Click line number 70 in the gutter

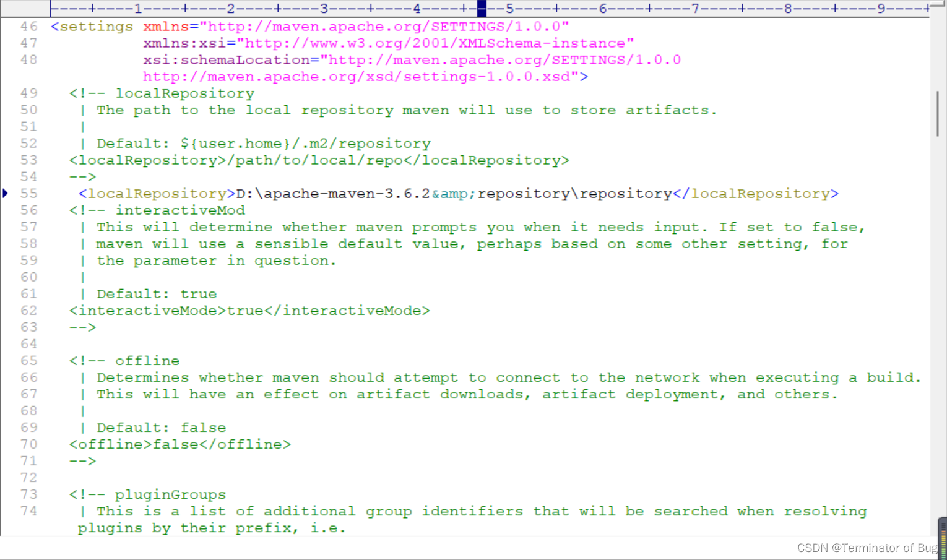[29, 444]
